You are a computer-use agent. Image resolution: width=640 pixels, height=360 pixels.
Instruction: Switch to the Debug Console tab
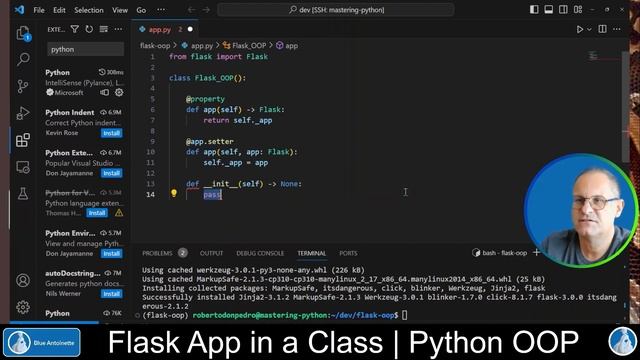click(x=260, y=253)
